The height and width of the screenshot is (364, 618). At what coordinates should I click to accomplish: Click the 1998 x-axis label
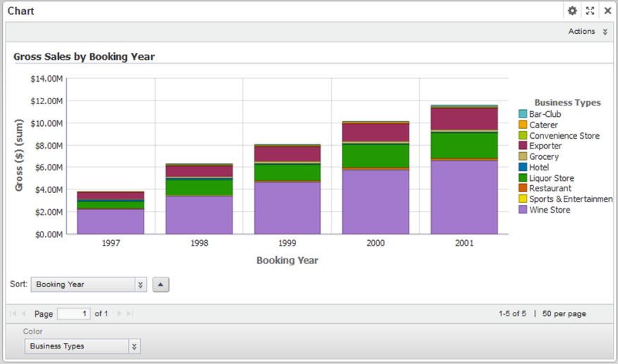(199, 243)
